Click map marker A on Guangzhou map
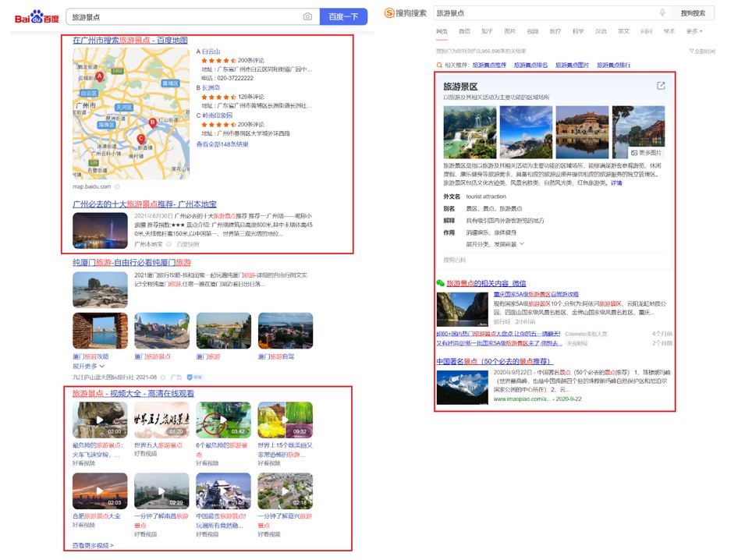This screenshot has height=560, width=738. pos(99,76)
